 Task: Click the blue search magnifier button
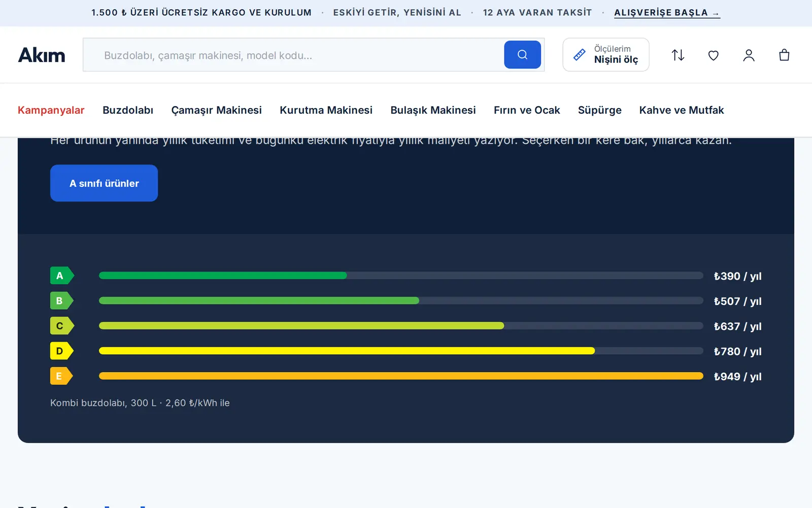point(522,55)
